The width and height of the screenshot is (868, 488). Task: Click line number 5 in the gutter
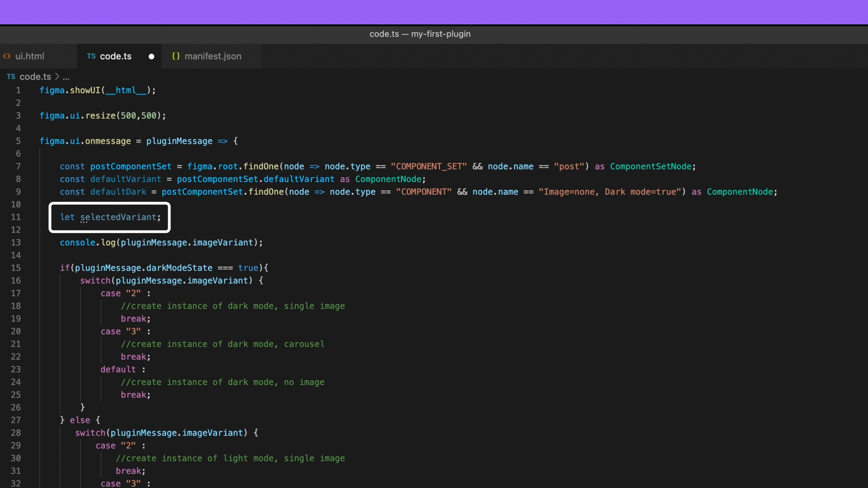pyautogui.click(x=19, y=141)
